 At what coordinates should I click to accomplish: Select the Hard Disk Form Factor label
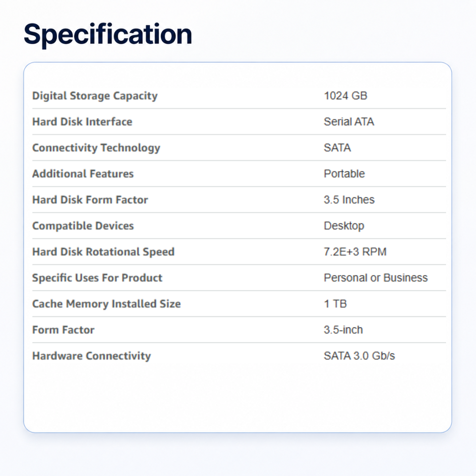pos(90,200)
